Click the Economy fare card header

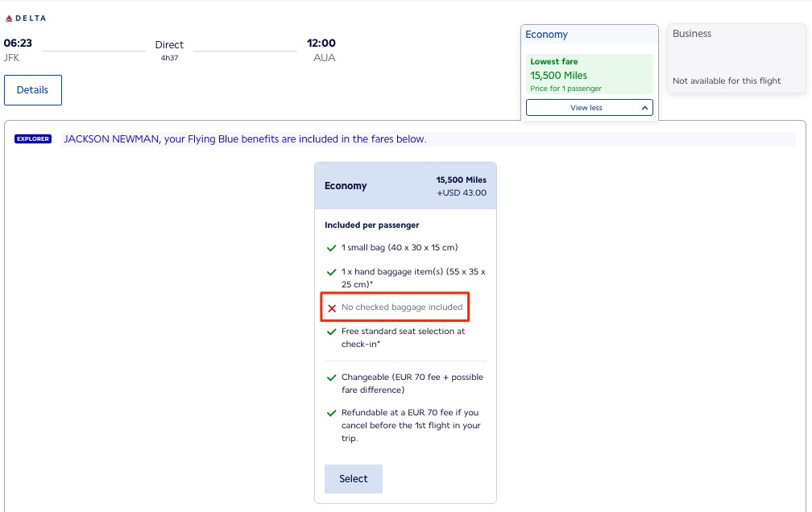click(405, 186)
